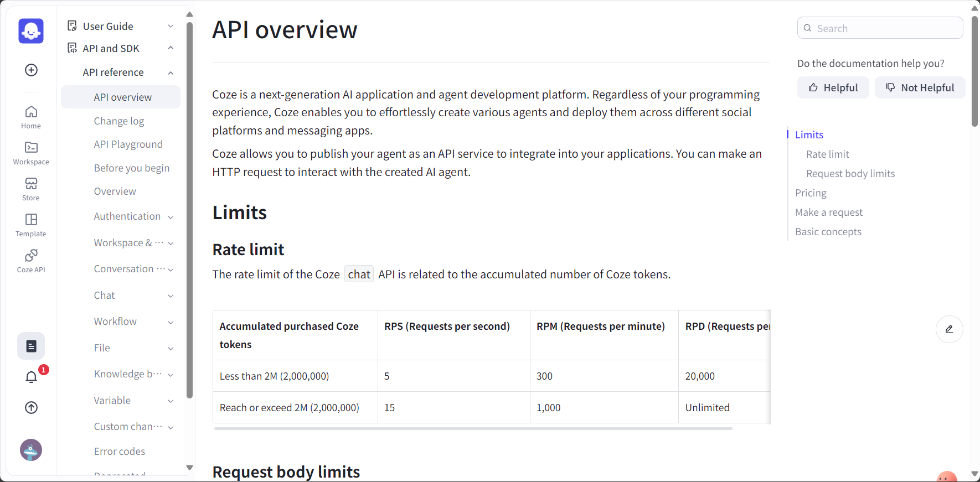The image size is (980, 482).
Task: Click the table horizontal scrollbar
Action: point(473,428)
